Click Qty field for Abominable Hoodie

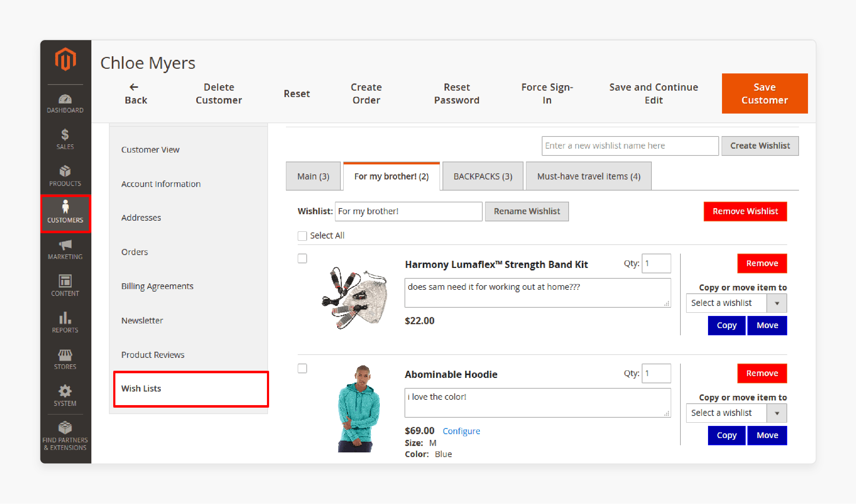pos(656,373)
